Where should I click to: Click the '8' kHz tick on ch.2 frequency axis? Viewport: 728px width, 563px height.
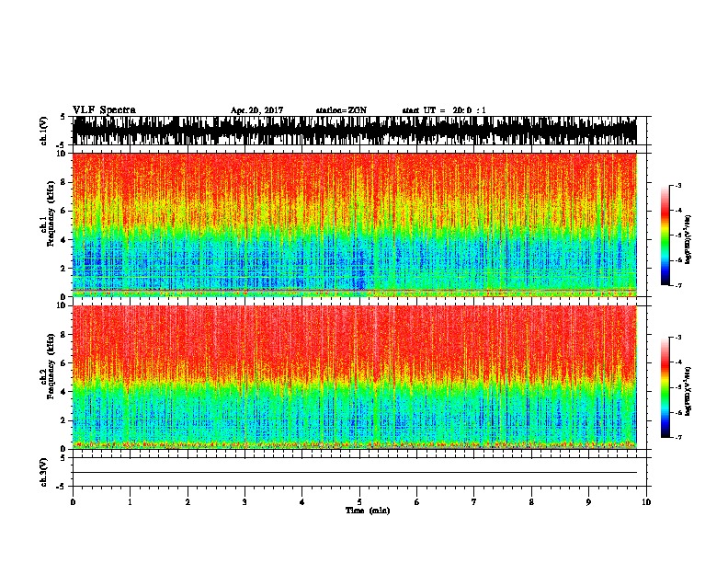pos(64,335)
